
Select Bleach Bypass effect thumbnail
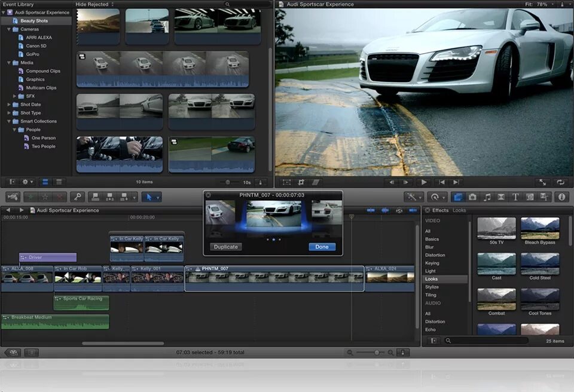[540, 228]
